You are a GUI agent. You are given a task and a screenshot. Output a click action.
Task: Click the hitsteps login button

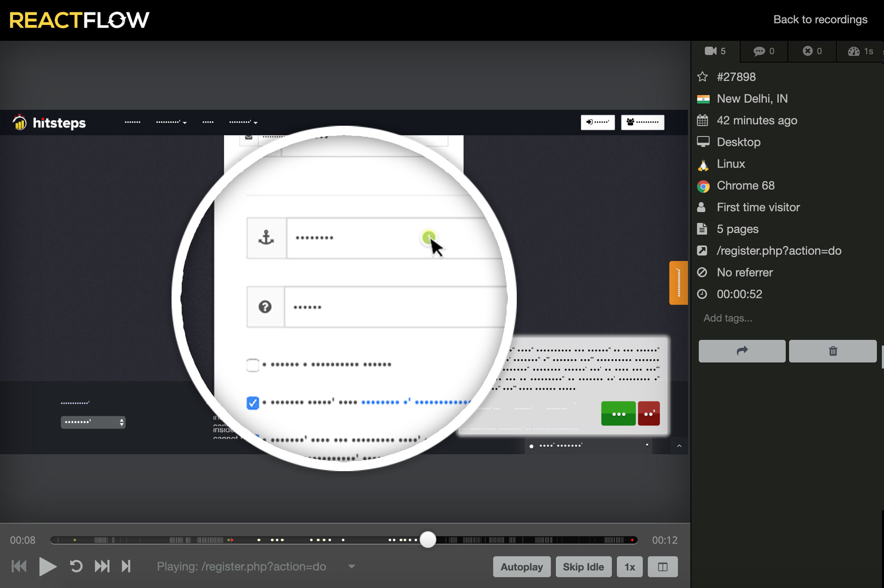pyautogui.click(x=597, y=122)
